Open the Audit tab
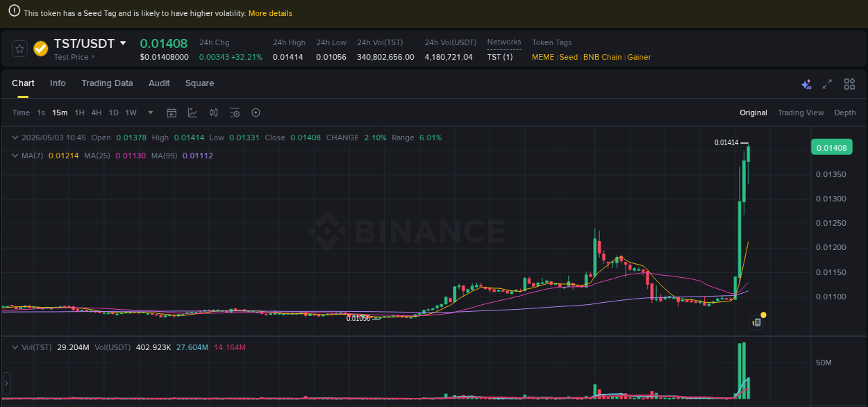Viewport: 868px width, 407px height. 159,83
